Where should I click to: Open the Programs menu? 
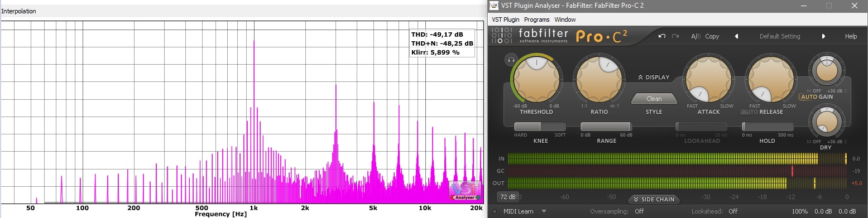pos(537,20)
